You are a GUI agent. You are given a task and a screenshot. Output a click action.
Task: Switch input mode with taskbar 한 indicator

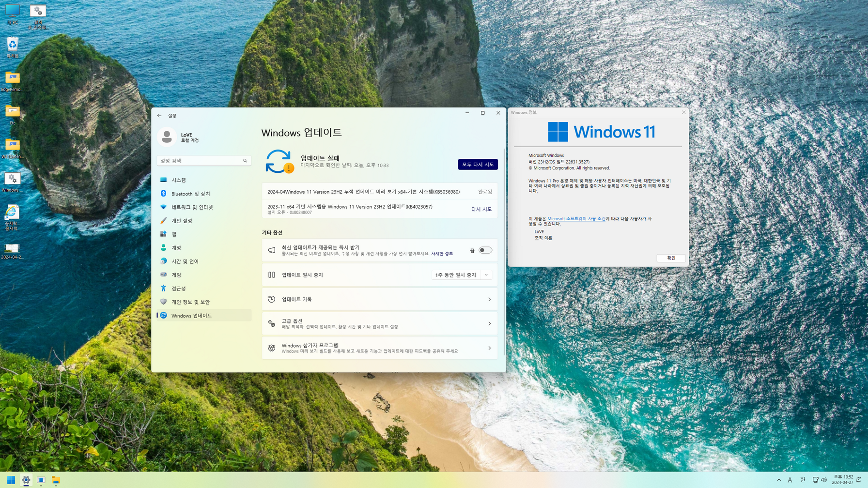tap(803, 480)
